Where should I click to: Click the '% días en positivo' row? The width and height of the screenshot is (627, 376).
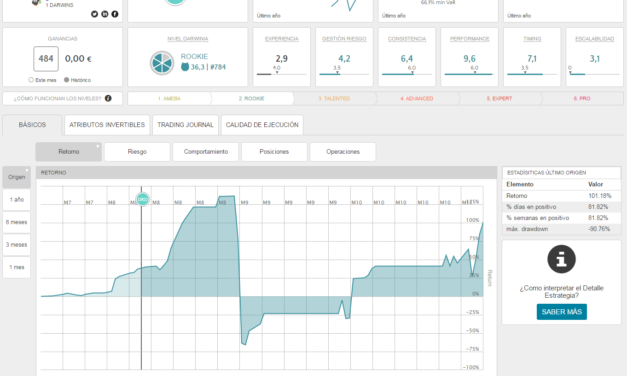[561, 207]
